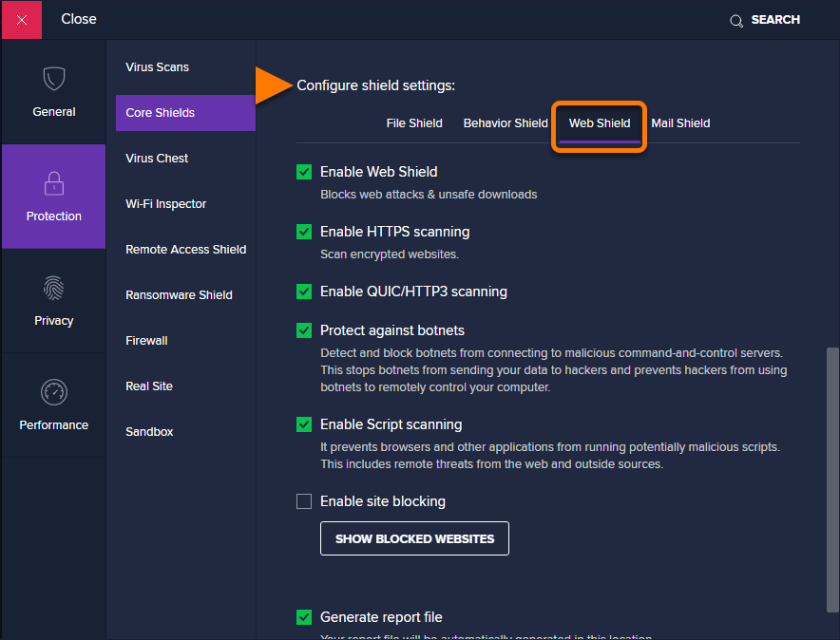This screenshot has height=640, width=840.
Task: Open Sandbox settings
Action: click(x=149, y=431)
